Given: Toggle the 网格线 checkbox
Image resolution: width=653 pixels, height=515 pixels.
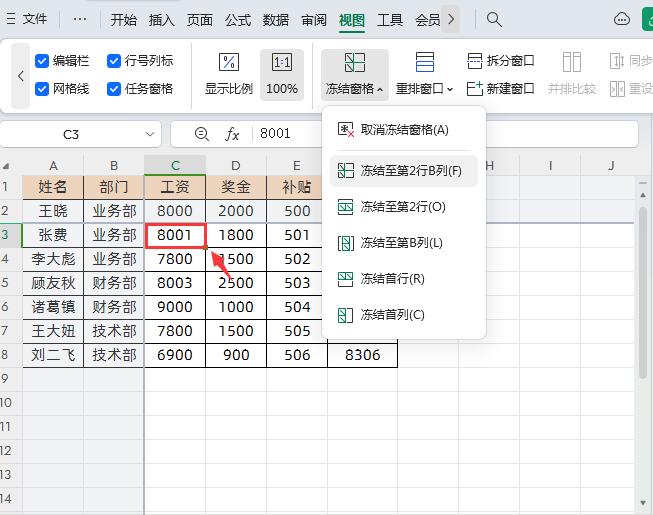Looking at the screenshot, I should click(42, 89).
